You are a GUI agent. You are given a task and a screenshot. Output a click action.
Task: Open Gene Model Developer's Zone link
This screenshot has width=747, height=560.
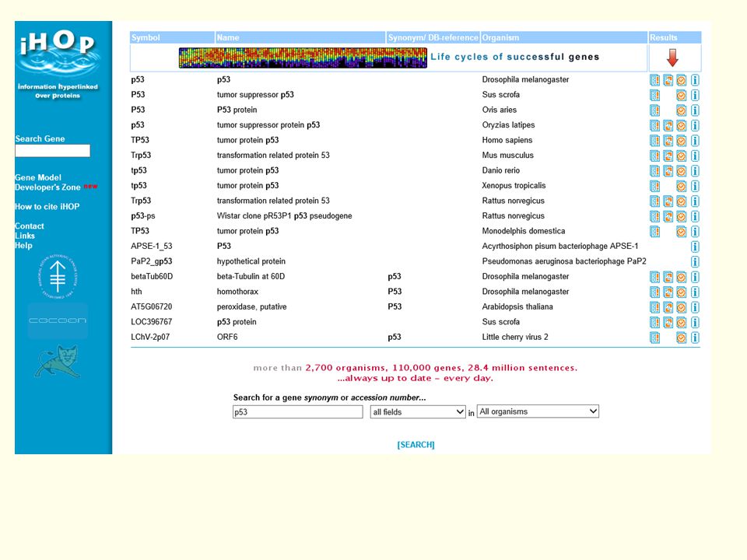point(47,182)
